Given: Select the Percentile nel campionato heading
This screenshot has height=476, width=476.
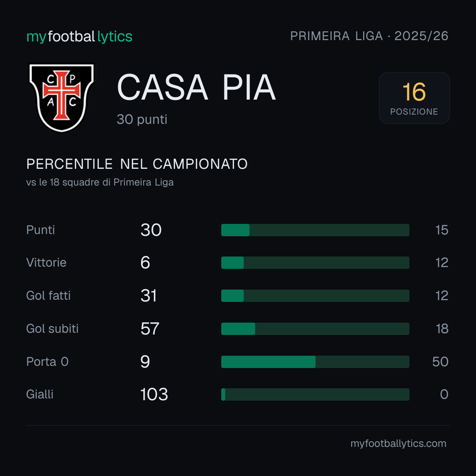Looking at the screenshot, I should [137, 164].
